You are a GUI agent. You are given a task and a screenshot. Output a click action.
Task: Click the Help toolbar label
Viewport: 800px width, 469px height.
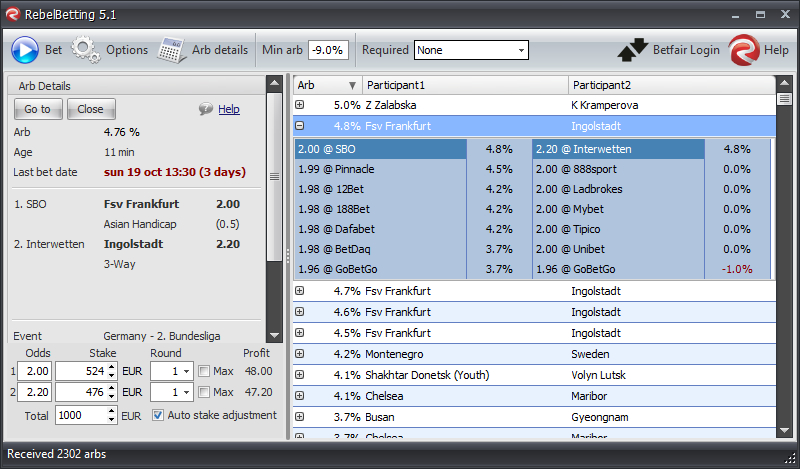(x=776, y=50)
